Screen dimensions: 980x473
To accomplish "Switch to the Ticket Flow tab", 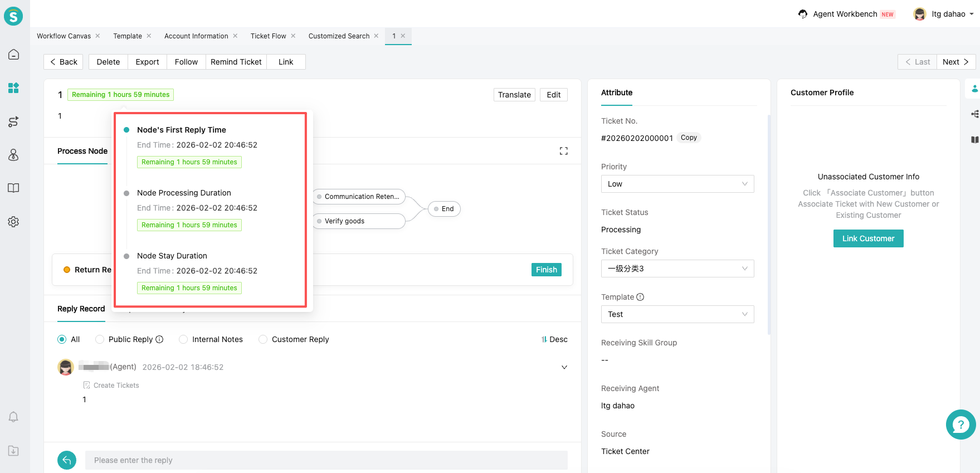I will 268,36.
